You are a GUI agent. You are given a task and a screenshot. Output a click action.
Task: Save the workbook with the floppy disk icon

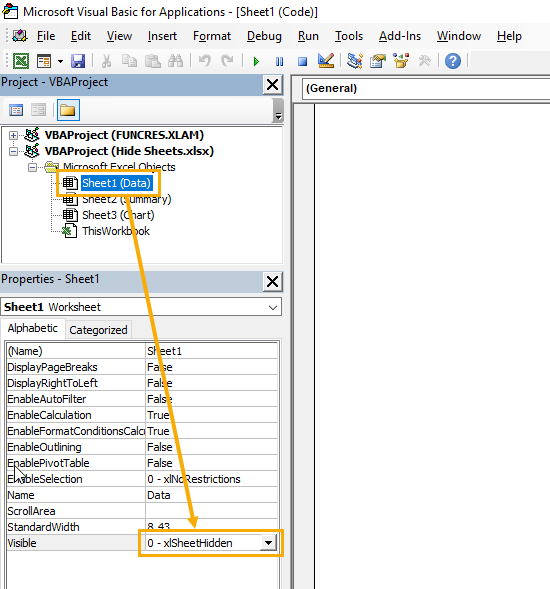[78, 60]
